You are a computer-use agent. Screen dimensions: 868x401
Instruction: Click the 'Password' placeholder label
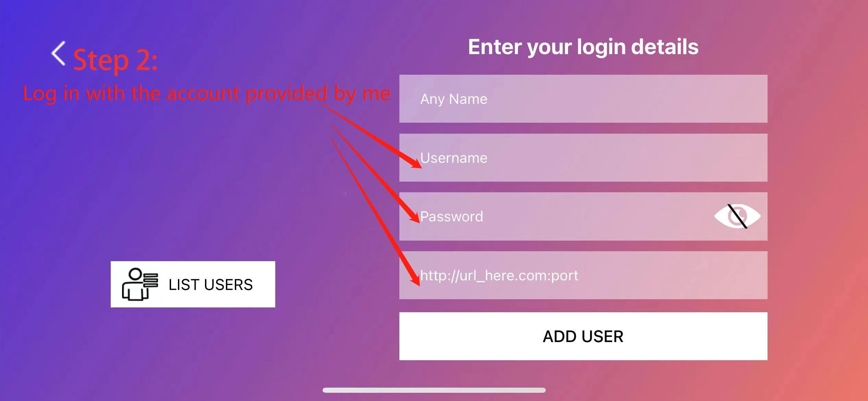(451, 217)
